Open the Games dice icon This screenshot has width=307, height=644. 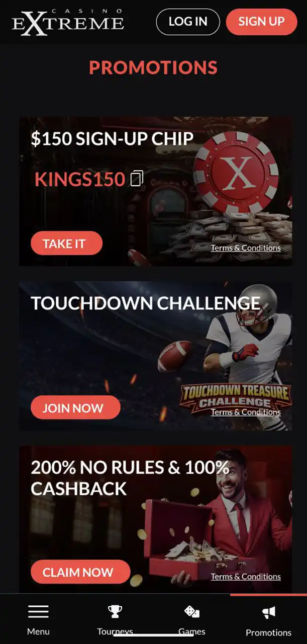pyautogui.click(x=192, y=612)
